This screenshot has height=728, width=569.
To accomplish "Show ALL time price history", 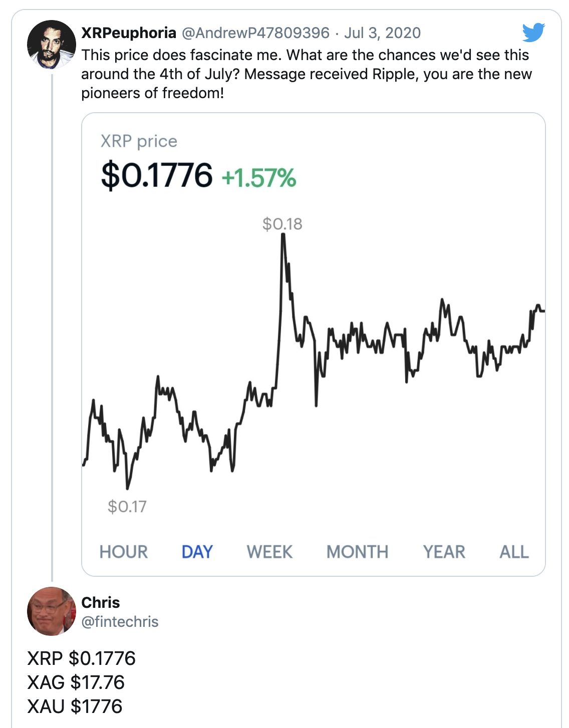I will tap(514, 552).
